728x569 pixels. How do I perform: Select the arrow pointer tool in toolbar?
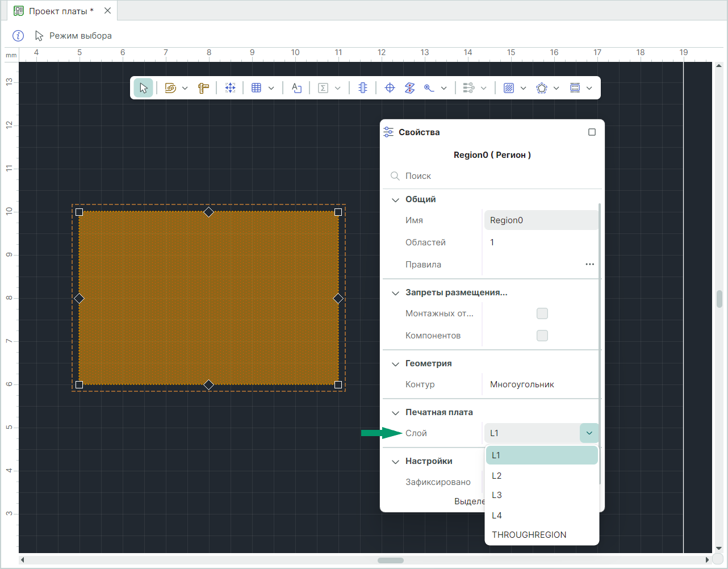click(x=144, y=88)
